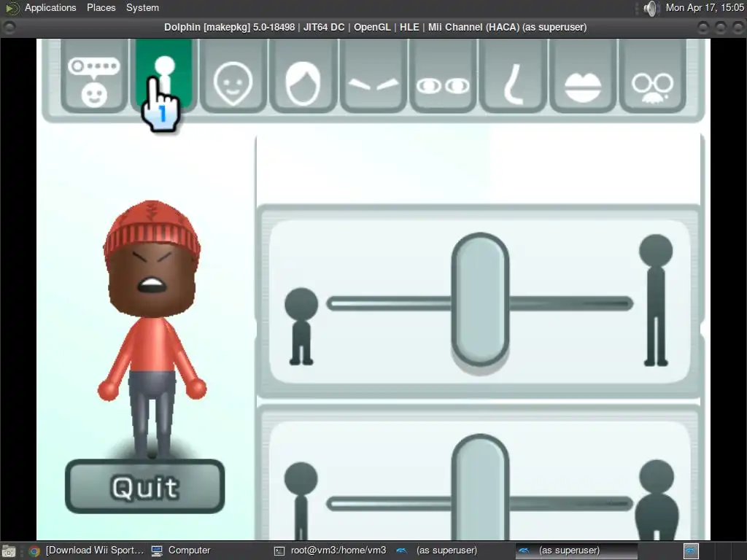The width and height of the screenshot is (747, 560).
Task: Click the Quit button
Action: (145, 486)
